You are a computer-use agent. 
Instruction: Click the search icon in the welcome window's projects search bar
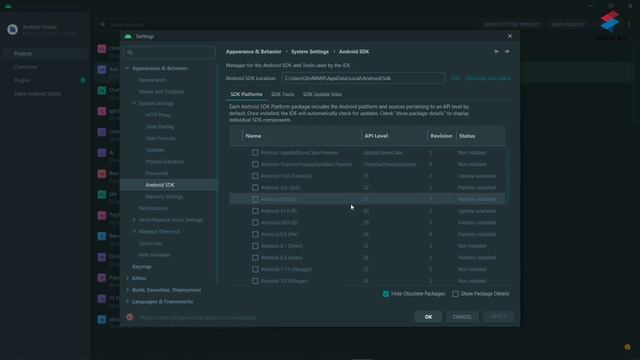click(102, 24)
